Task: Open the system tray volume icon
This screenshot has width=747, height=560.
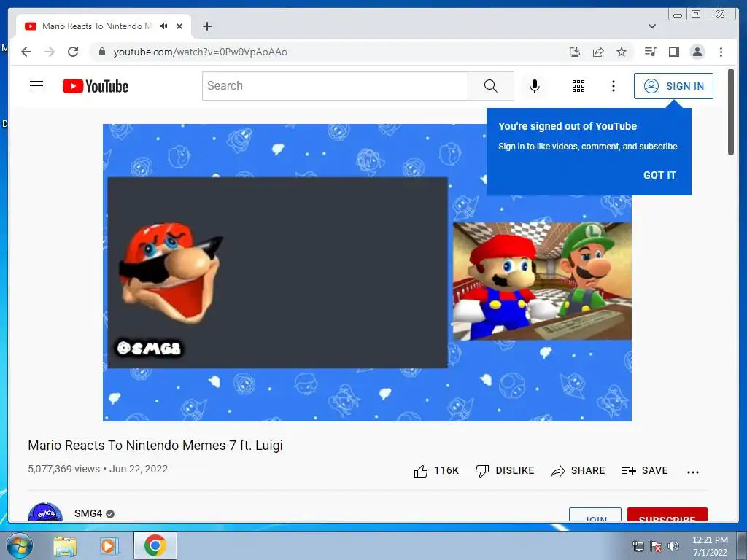Action: pyautogui.click(x=673, y=546)
